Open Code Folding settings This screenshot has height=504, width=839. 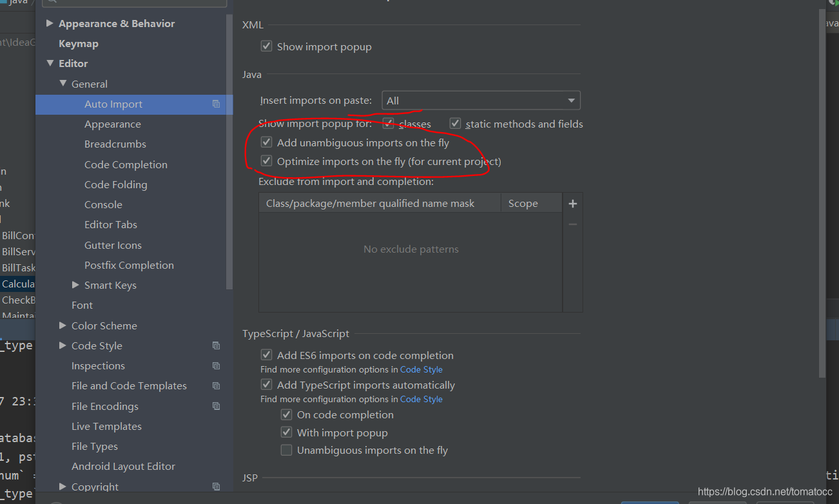[x=116, y=184]
